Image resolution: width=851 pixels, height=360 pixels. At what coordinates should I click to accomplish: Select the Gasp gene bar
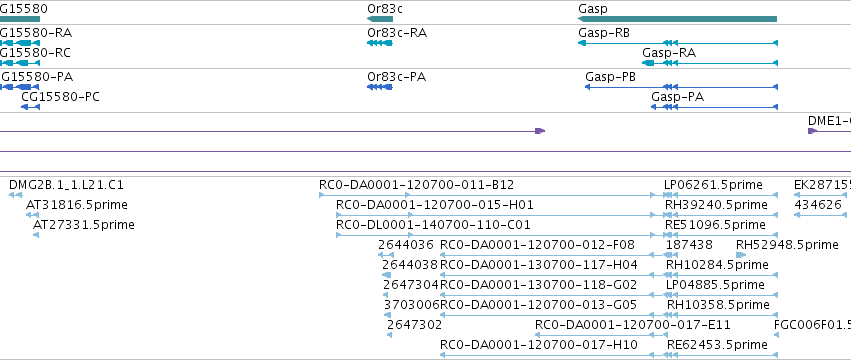click(677, 19)
